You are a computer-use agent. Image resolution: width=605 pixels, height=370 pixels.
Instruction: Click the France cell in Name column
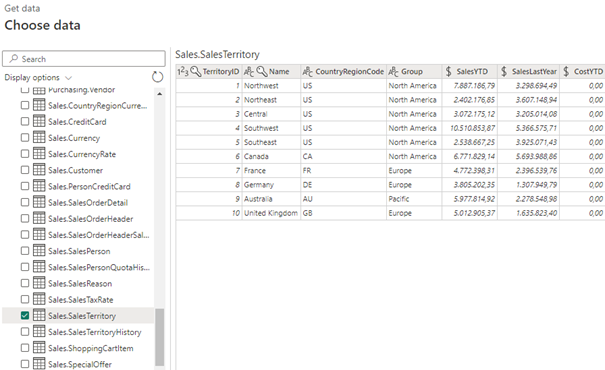click(x=271, y=171)
